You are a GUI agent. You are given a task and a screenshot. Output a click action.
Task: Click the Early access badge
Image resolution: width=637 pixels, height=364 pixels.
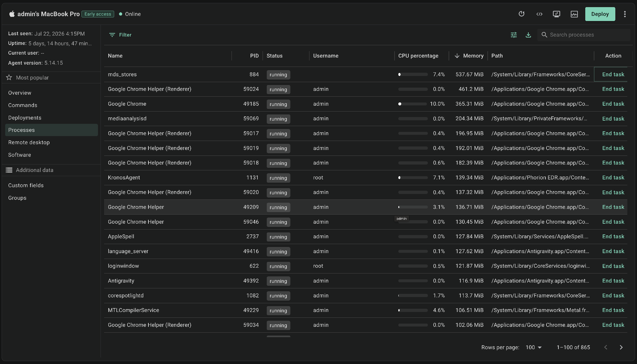98,14
